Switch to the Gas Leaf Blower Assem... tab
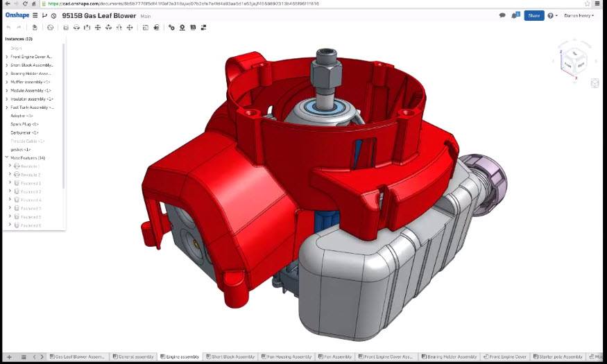Screen dimensions: 607x364 76,356
